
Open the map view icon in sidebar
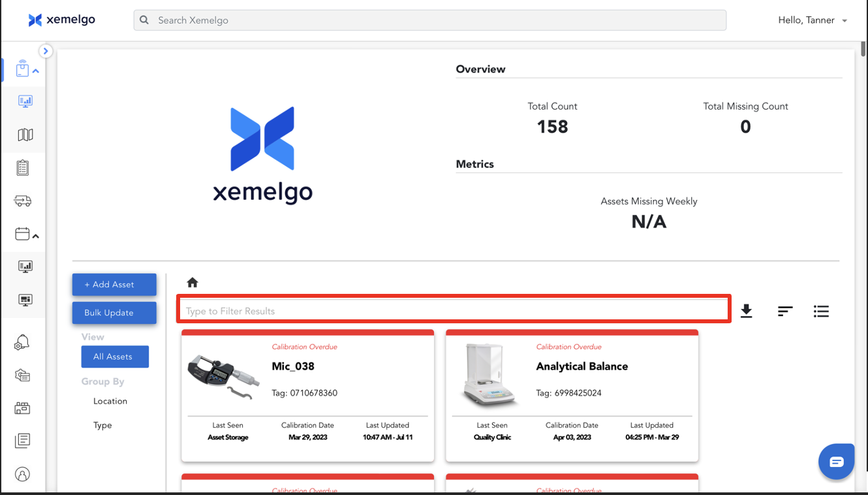(x=25, y=135)
